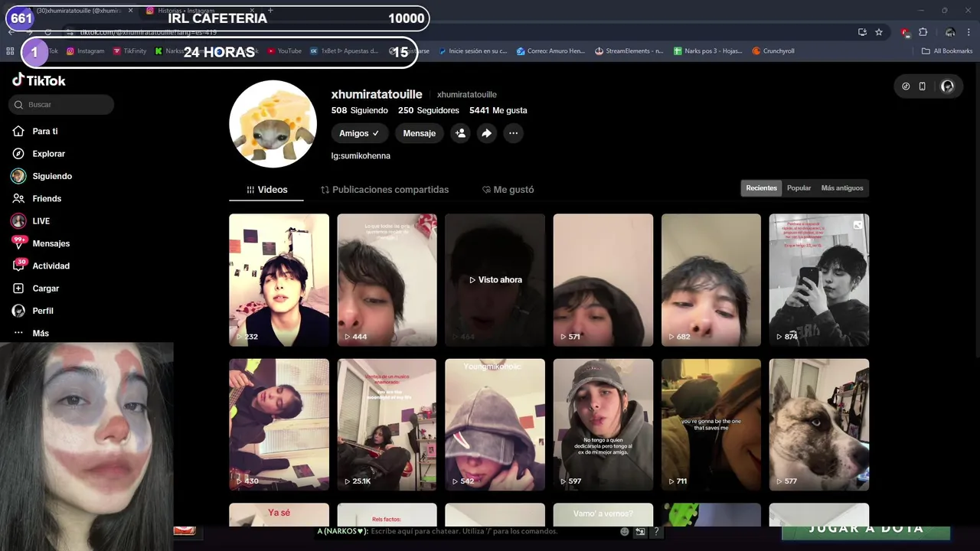Viewport: 980px width, 551px height.
Task: Open the dog video with 577 views
Action: (x=819, y=425)
